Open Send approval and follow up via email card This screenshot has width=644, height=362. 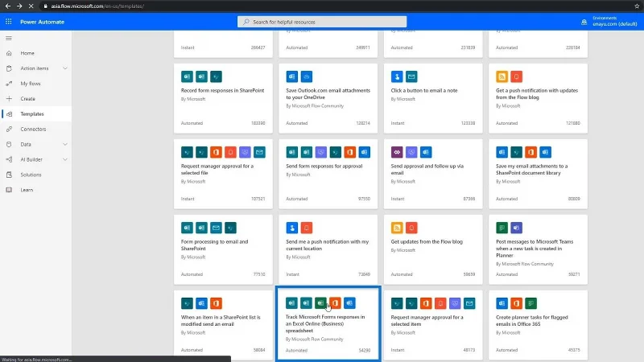point(433,174)
